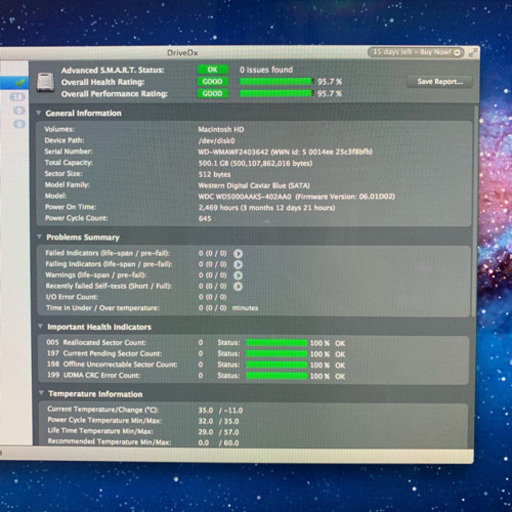Click the 'WDC WD5000AAKS-402AA0' model value
Screen dimensions: 512x512
[x=245, y=197]
